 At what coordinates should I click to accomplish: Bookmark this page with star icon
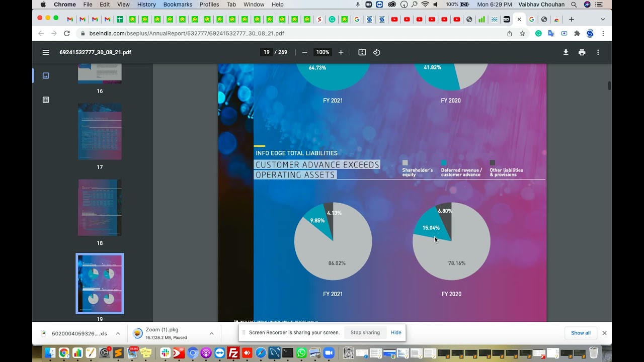[x=522, y=33]
